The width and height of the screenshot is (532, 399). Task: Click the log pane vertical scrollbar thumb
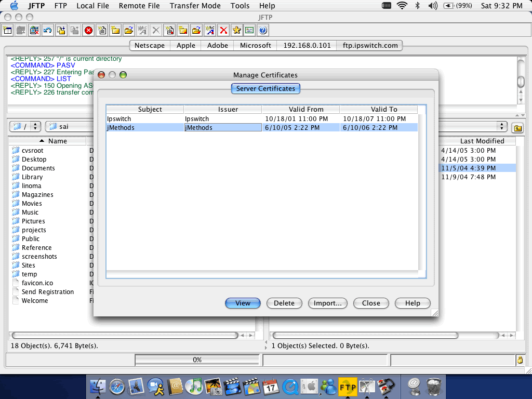[x=521, y=82]
